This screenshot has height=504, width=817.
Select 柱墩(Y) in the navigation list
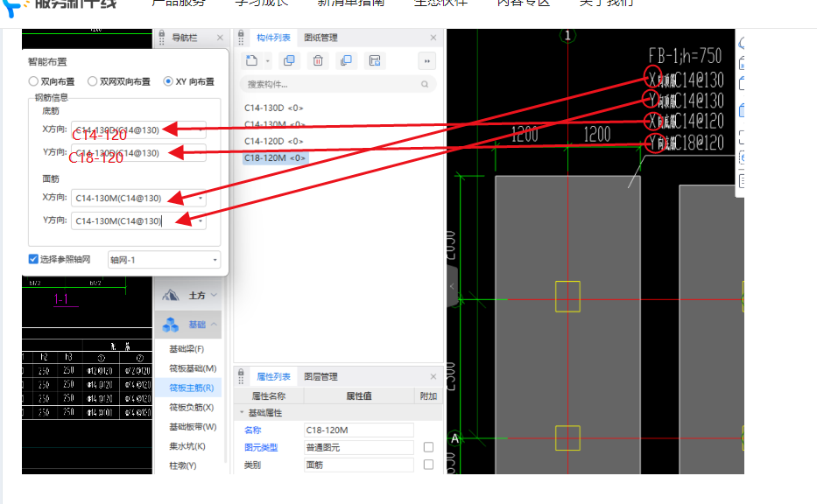pos(183,465)
